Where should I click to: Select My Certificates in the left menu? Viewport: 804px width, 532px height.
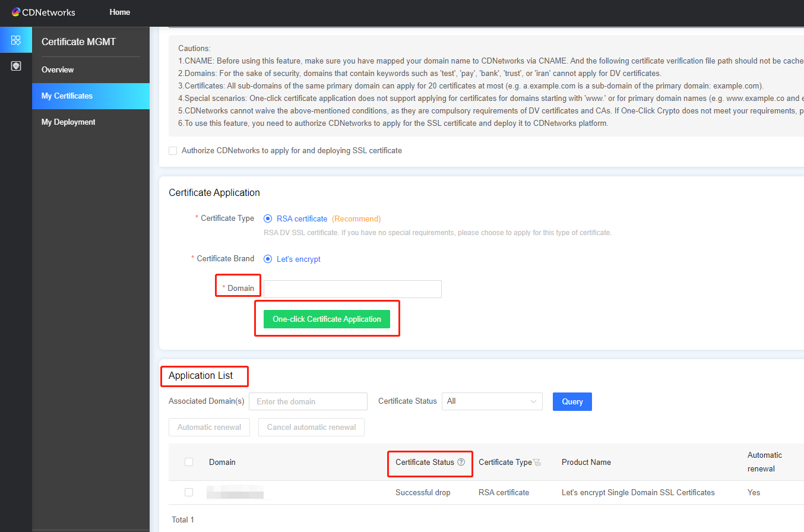tap(91, 96)
